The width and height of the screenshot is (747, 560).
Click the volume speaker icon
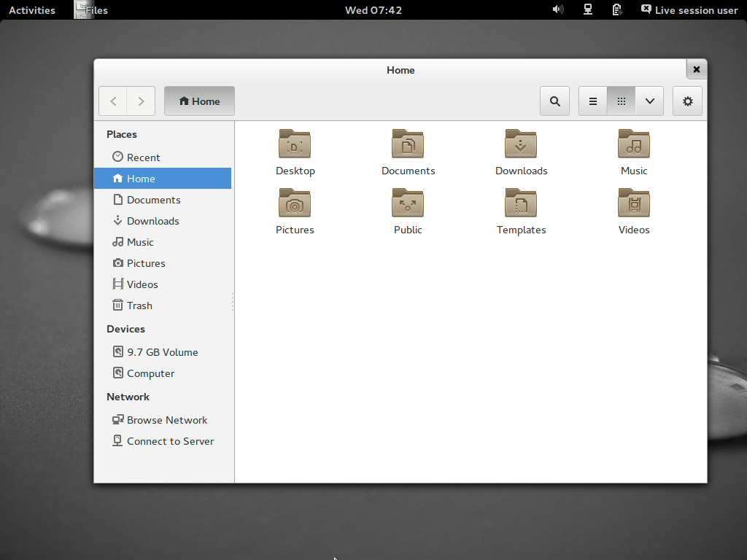point(558,9)
